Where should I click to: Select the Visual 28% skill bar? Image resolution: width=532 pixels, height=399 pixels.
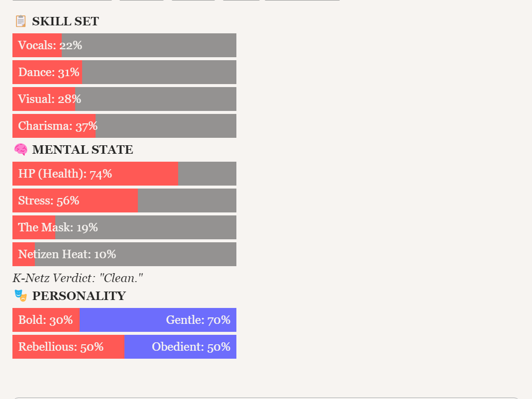point(124,99)
